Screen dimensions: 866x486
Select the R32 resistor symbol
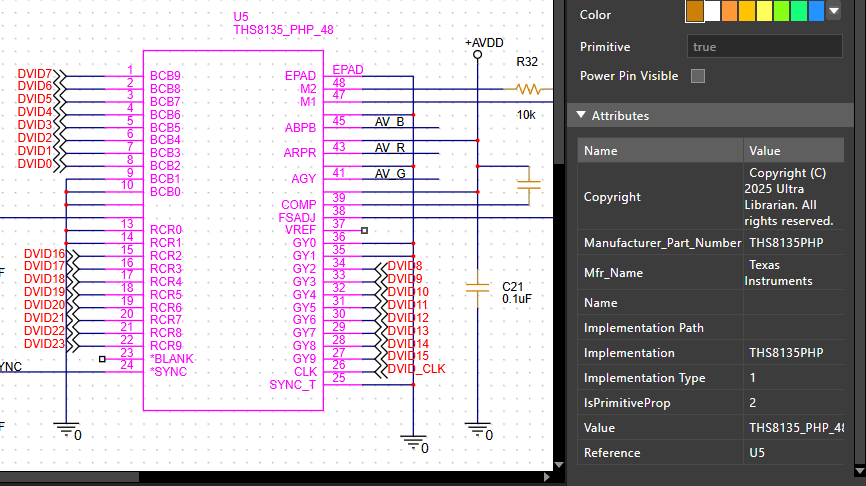click(527, 89)
